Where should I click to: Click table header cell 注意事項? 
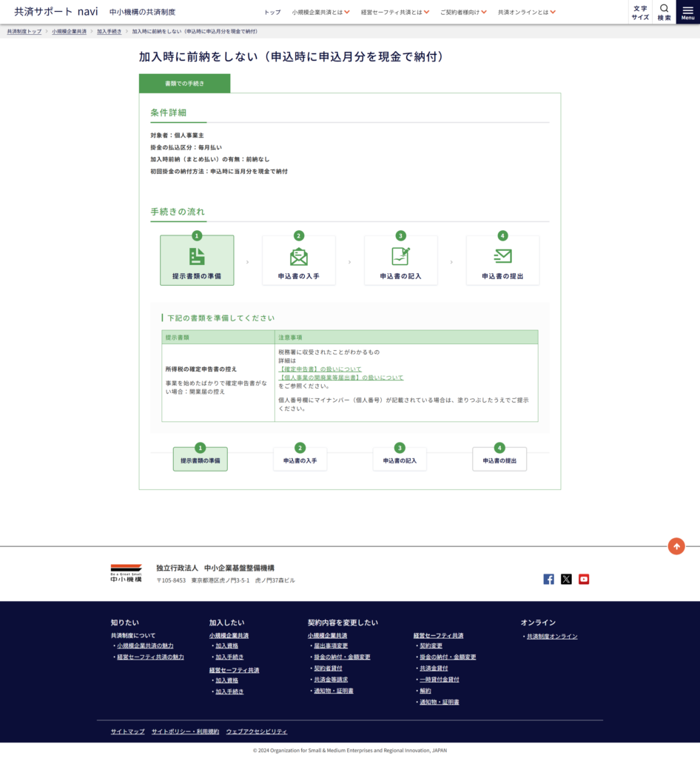(x=406, y=338)
